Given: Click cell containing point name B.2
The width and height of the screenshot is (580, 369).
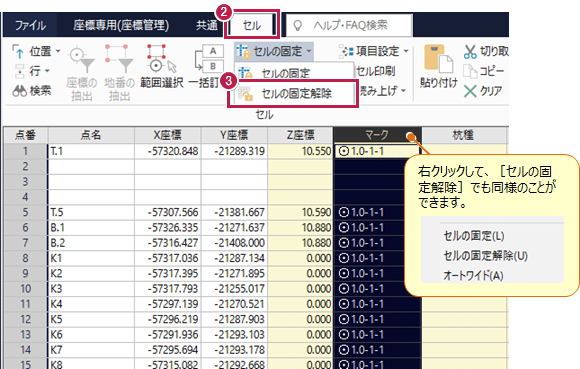Looking at the screenshot, I should point(91,243).
